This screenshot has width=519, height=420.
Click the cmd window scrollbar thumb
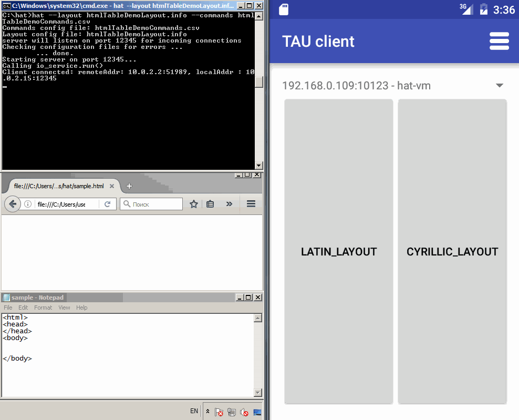[x=259, y=82]
